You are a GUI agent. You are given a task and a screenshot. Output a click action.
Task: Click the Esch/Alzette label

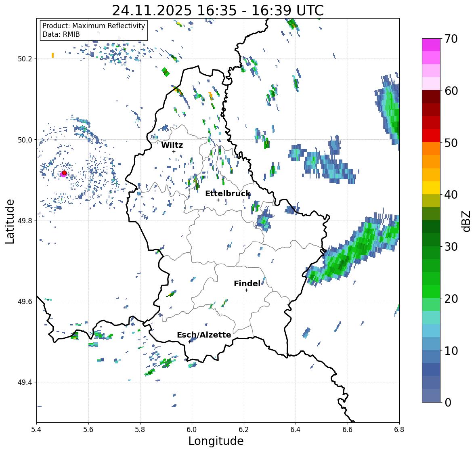tap(204, 335)
